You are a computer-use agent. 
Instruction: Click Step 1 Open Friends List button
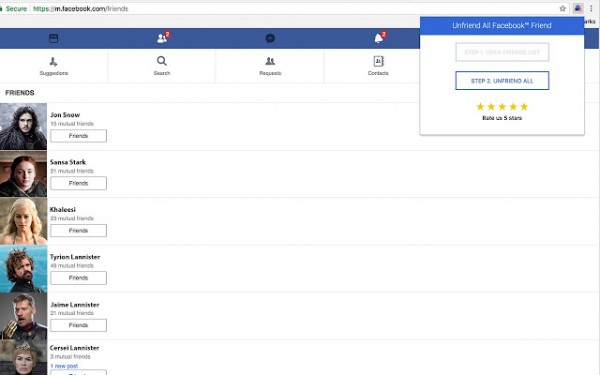(x=502, y=52)
